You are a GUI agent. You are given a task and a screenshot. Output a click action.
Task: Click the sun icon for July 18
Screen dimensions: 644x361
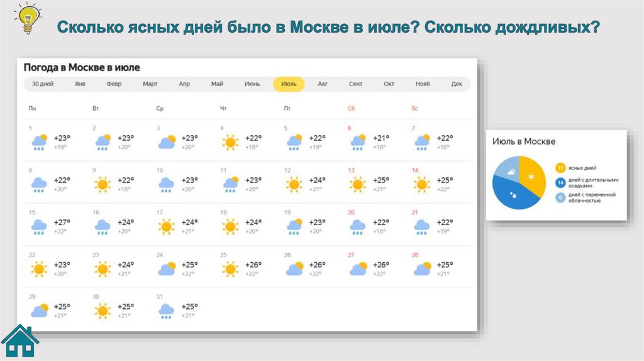(x=230, y=227)
